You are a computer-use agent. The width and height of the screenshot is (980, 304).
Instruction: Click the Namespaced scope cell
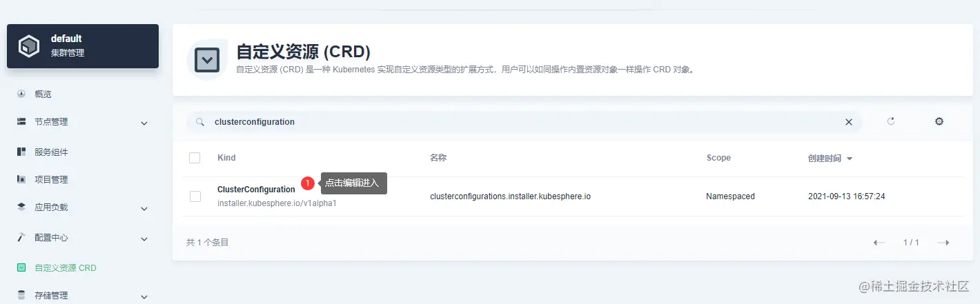point(730,196)
